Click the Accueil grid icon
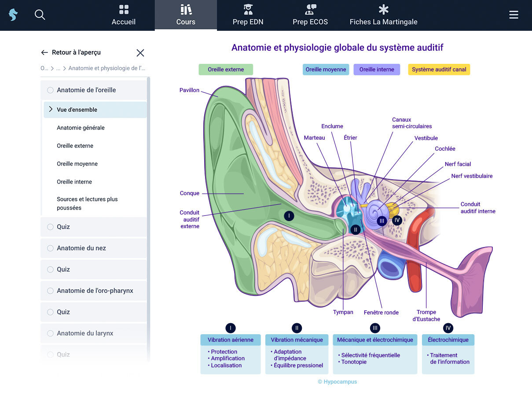Viewport: 532px width, 395px height. (x=124, y=10)
